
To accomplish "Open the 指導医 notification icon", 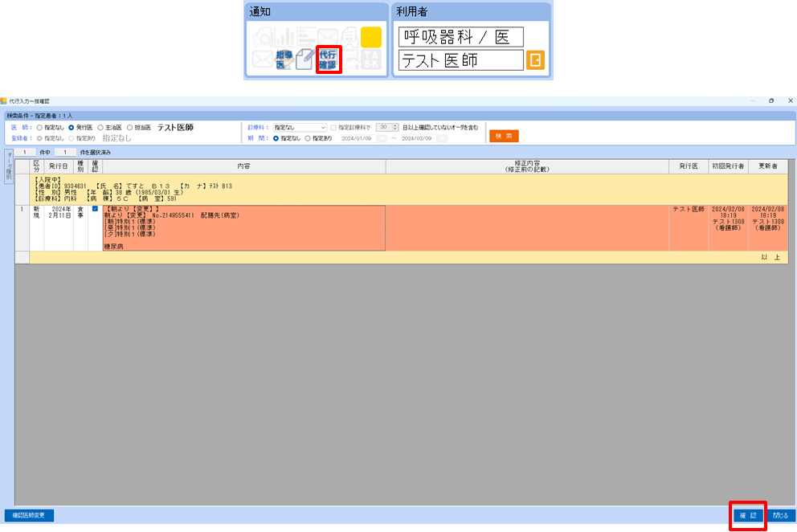I will point(284,59).
